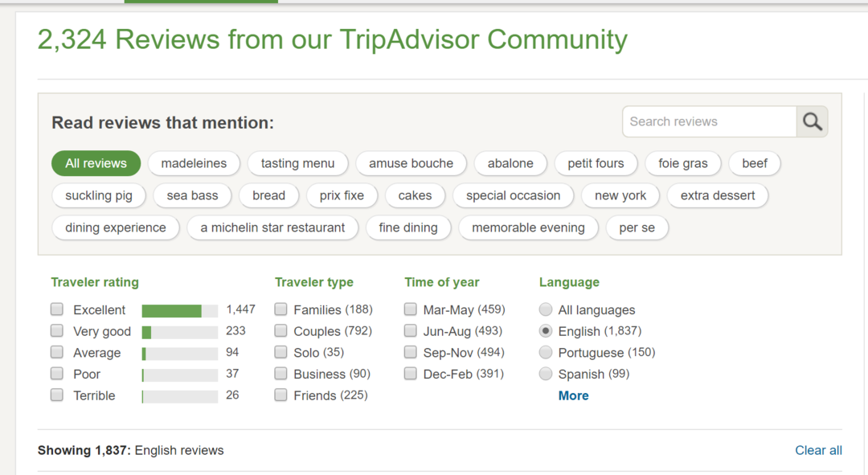The height and width of the screenshot is (475, 868).
Task: Check the Families traveler type checkbox
Action: tap(280, 309)
